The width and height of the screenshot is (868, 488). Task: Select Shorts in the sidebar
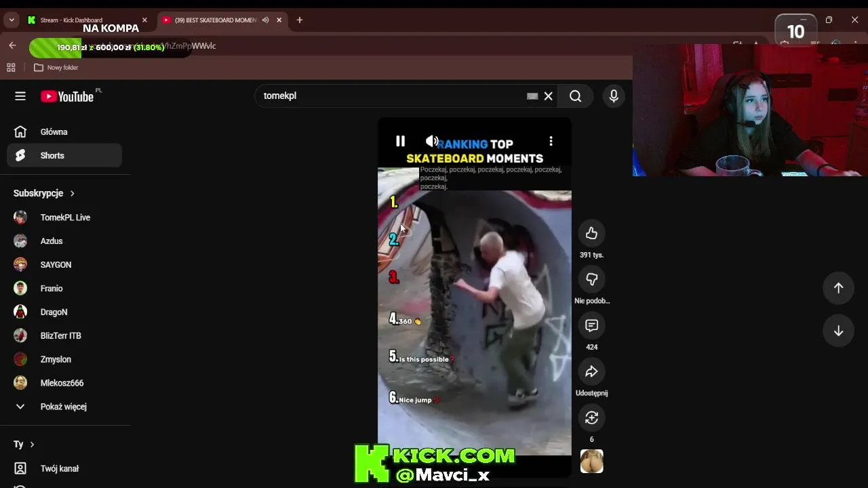[x=64, y=156]
